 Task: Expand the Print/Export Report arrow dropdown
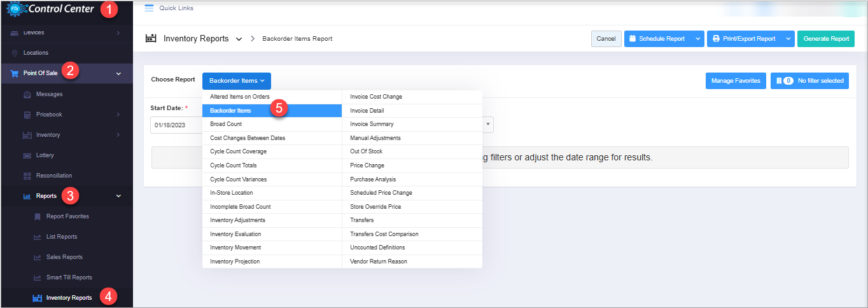[x=788, y=39]
